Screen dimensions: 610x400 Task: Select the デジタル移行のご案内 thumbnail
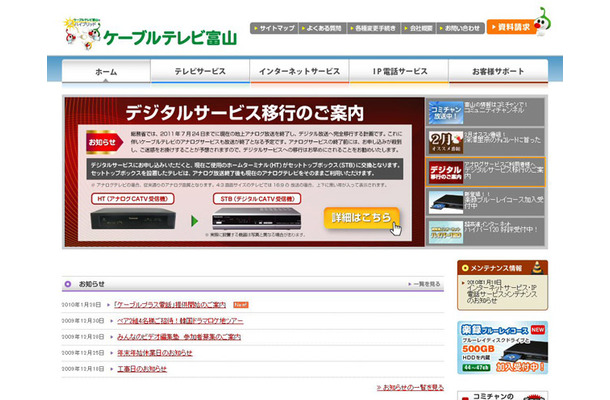point(446,172)
